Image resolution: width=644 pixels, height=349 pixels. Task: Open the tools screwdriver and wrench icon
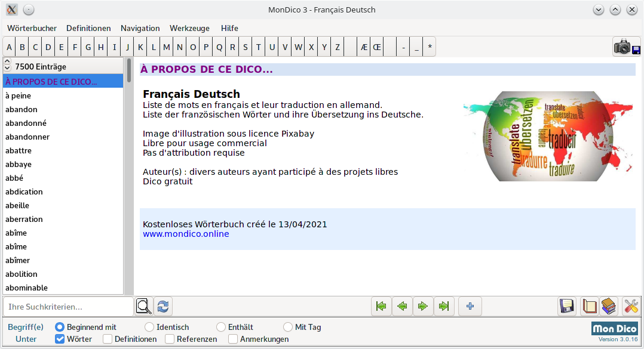tap(631, 307)
